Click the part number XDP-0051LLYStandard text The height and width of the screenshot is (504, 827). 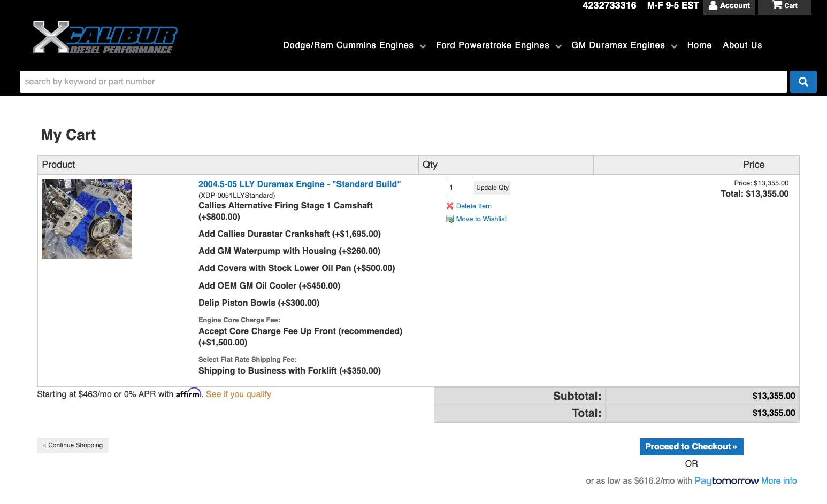[x=236, y=196]
